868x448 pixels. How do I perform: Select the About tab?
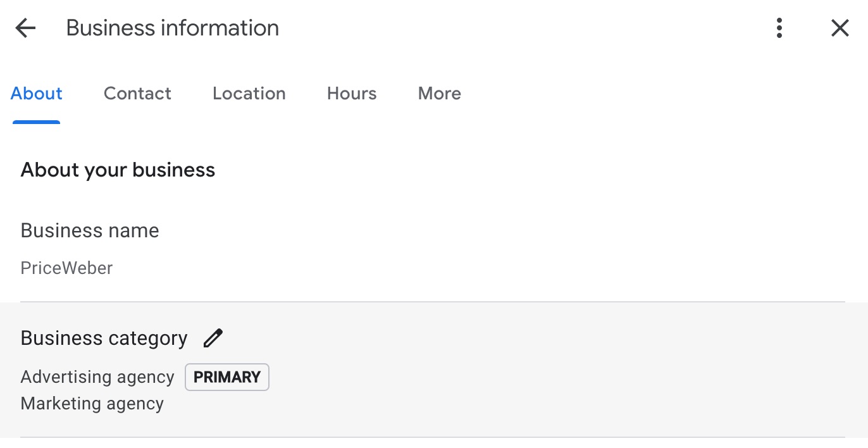tap(37, 94)
